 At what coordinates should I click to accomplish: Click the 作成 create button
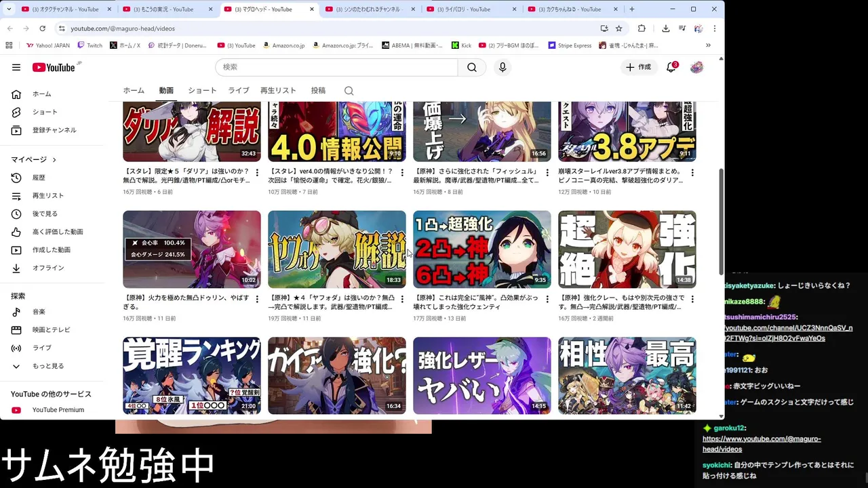638,67
